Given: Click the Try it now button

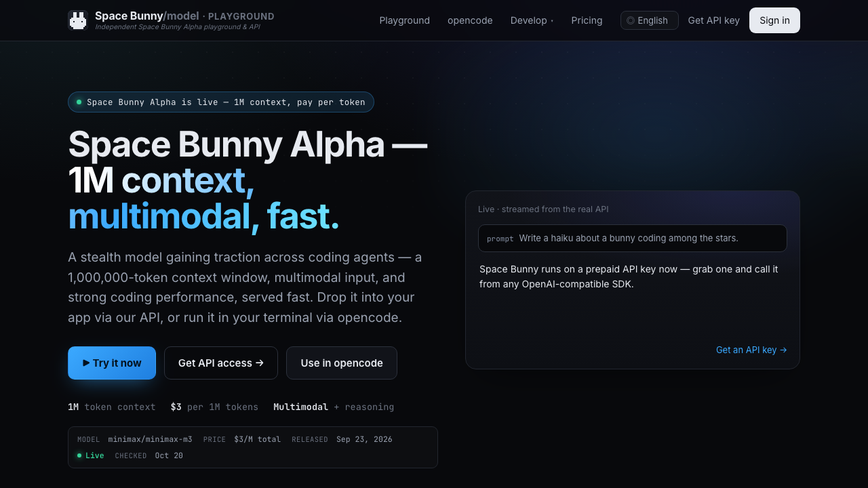Looking at the screenshot, I should [112, 363].
